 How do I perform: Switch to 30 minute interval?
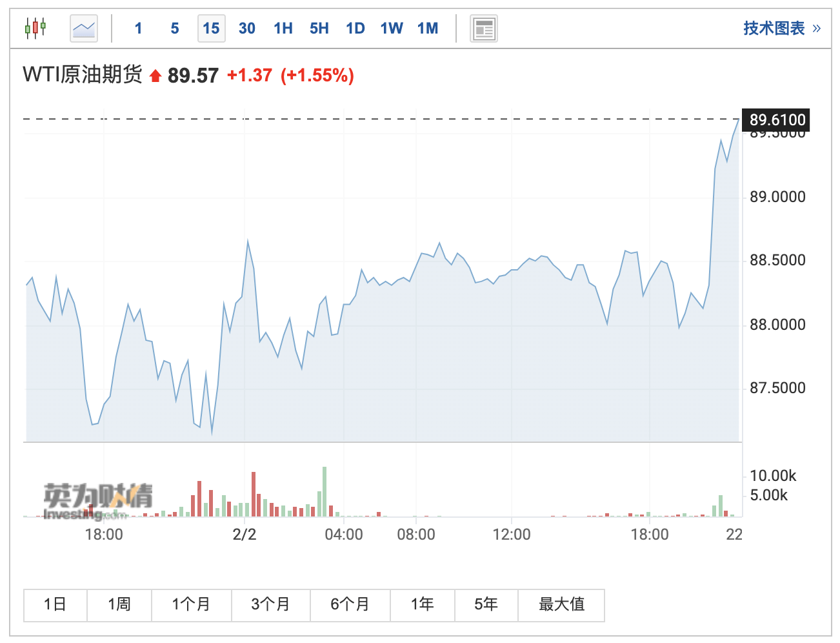247,28
